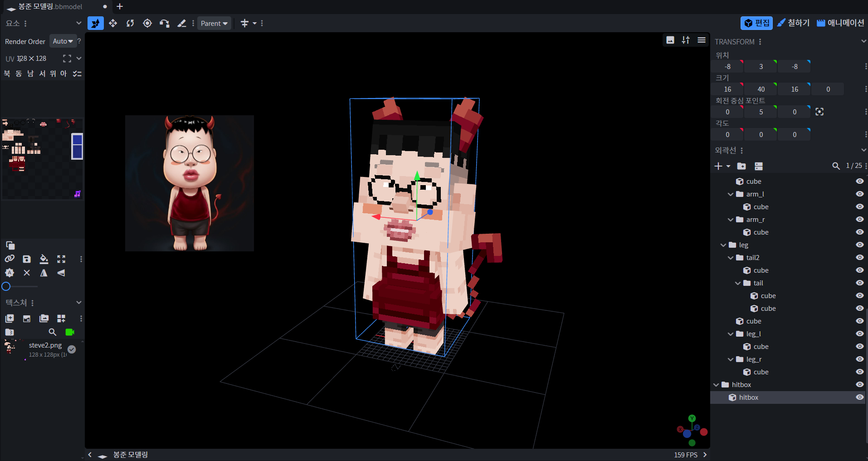The width and height of the screenshot is (868, 461).
Task: Click the UV save icon (floppy disk)
Action: (x=27, y=259)
